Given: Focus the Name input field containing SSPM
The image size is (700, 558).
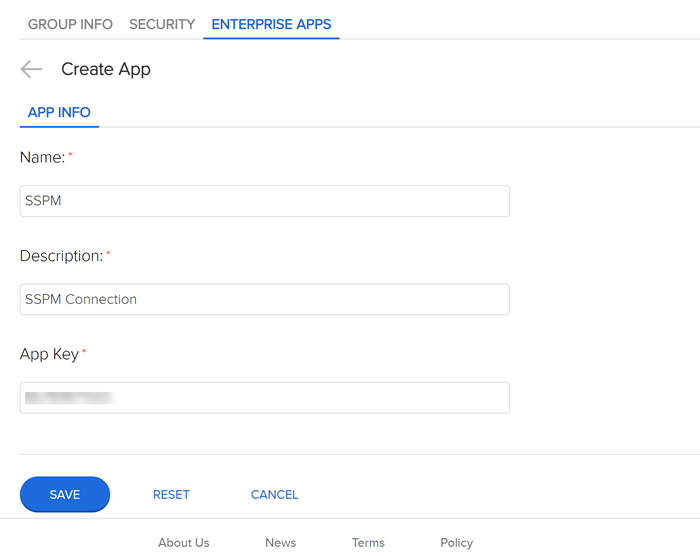Looking at the screenshot, I should [265, 201].
